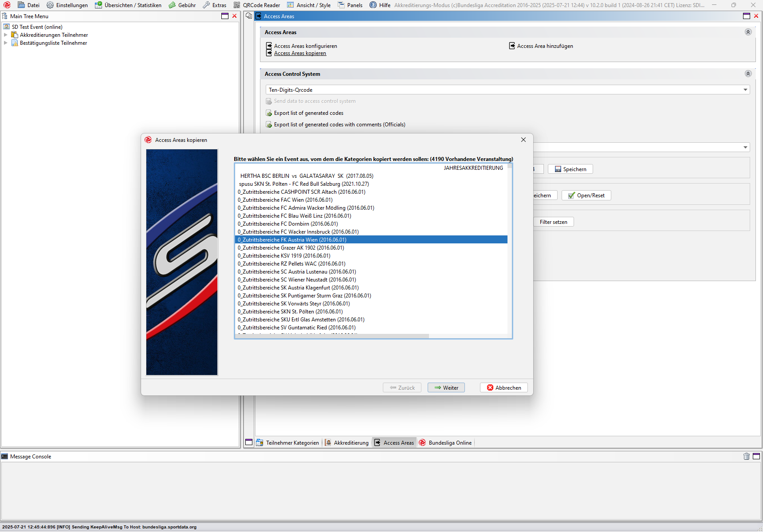The image size is (763, 532).
Task: Expand Bestätigungsliste Teilnehmer tree node
Action: point(5,43)
